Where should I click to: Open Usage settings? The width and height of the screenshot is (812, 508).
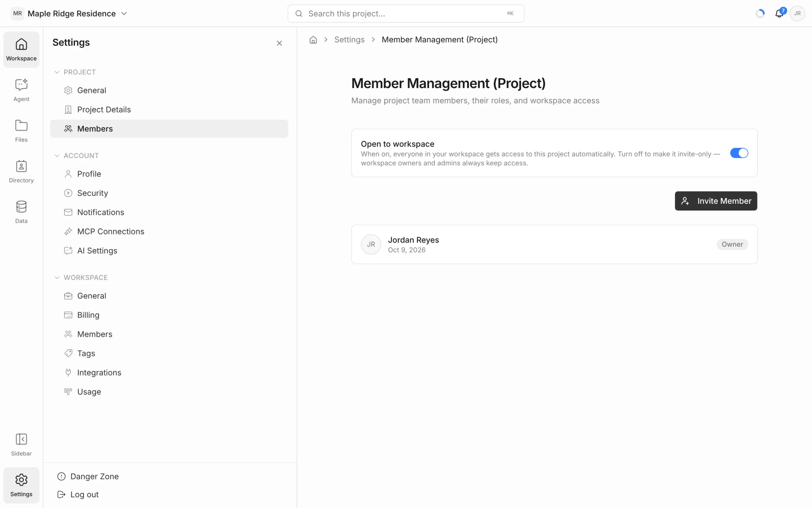[169, 391]
